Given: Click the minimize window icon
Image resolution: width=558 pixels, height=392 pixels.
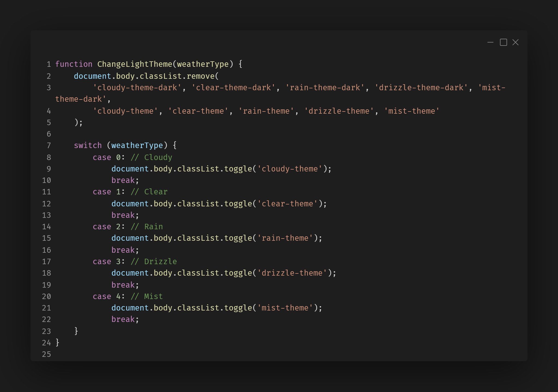Looking at the screenshot, I should click(x=490, y=43).
